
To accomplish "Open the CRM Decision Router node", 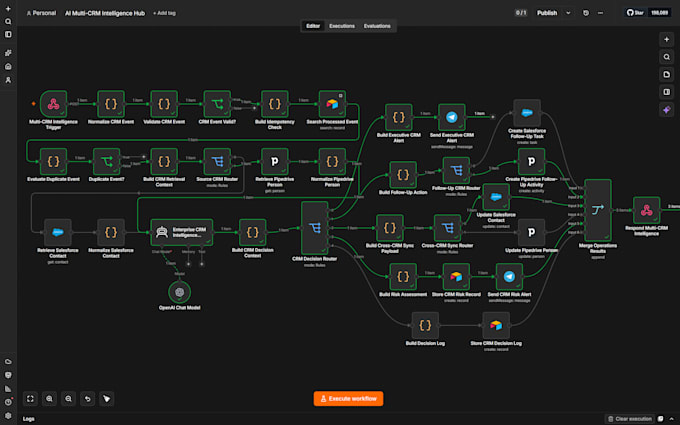I will pos(314,228).
